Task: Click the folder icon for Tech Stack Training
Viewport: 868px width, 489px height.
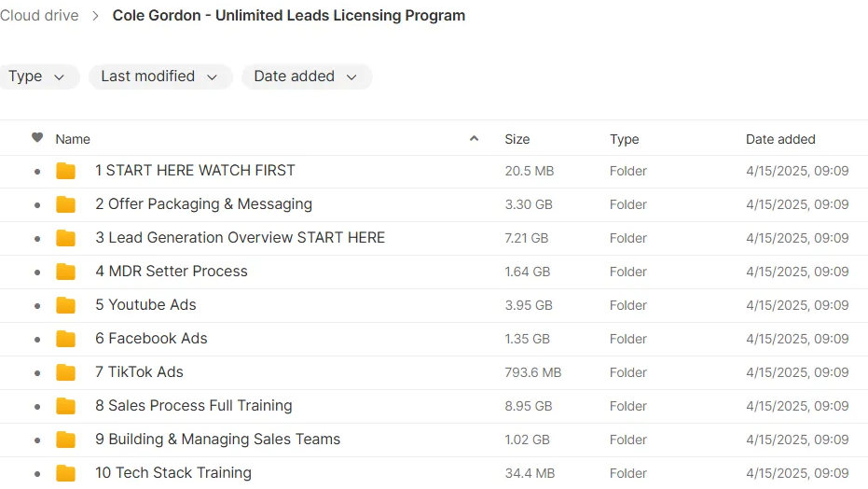Action: click(65, 473)
